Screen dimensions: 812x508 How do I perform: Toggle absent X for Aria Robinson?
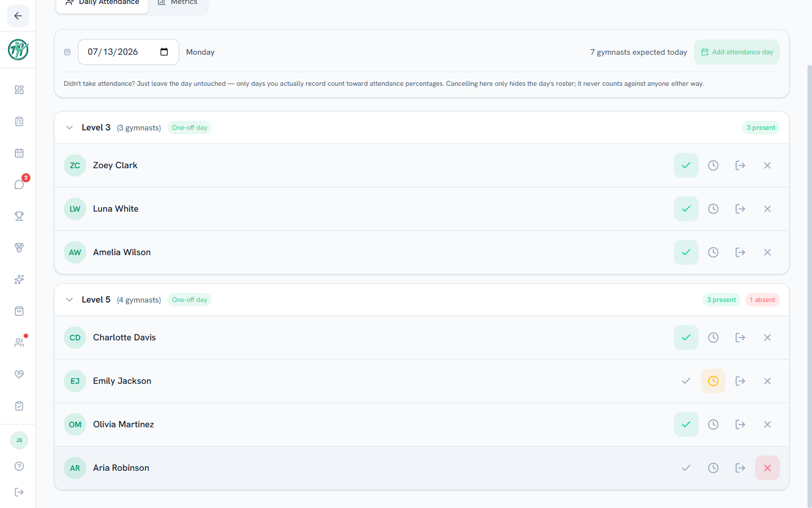[x=767, y=468]
